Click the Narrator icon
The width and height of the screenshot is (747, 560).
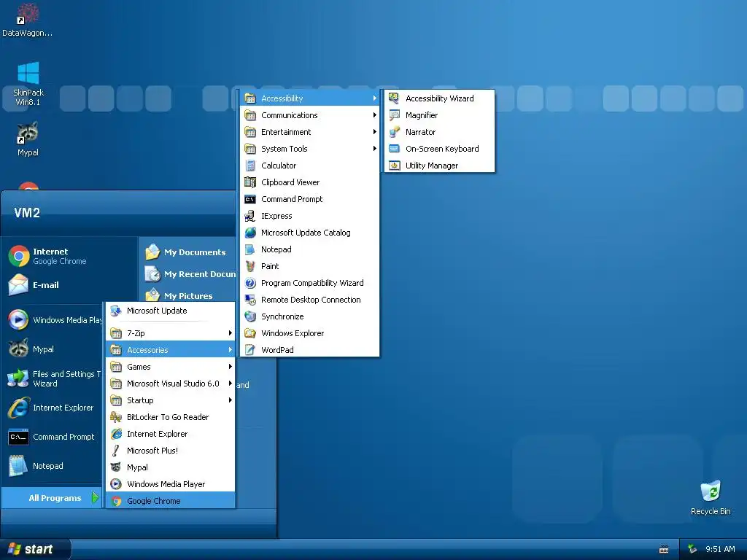tap(394, 132)
